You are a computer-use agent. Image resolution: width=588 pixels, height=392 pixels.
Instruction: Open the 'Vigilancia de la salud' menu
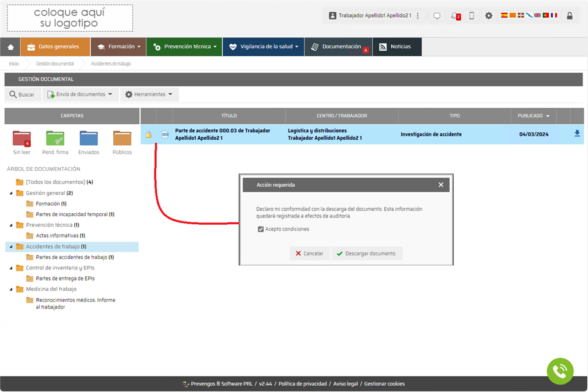pos(263,47)
